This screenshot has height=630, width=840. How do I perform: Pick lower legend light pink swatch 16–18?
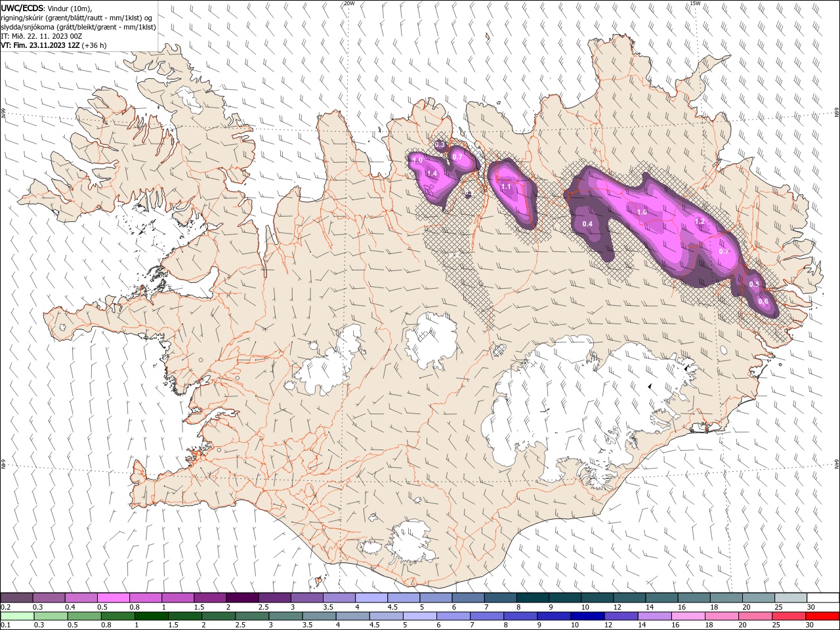coord(688,616)
